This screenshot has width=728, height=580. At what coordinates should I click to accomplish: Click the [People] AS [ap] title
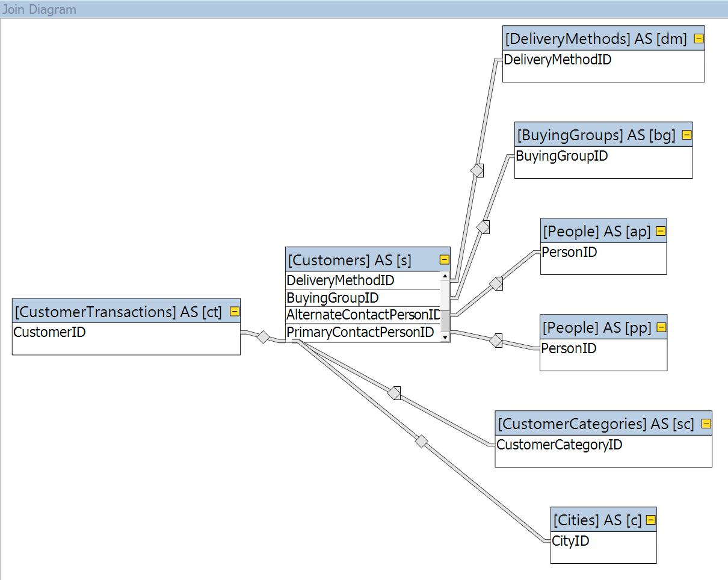point(597,232)
